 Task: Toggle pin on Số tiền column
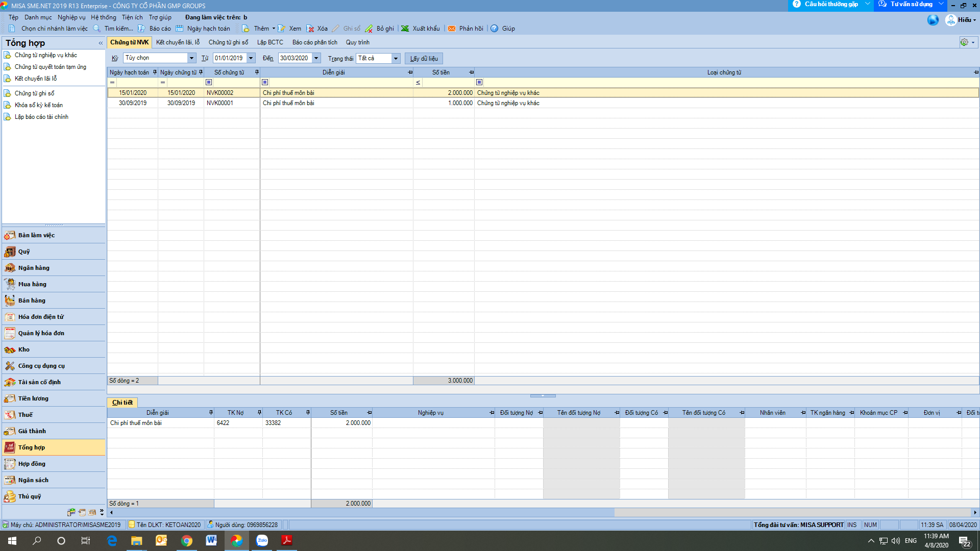tap(471, 72)
